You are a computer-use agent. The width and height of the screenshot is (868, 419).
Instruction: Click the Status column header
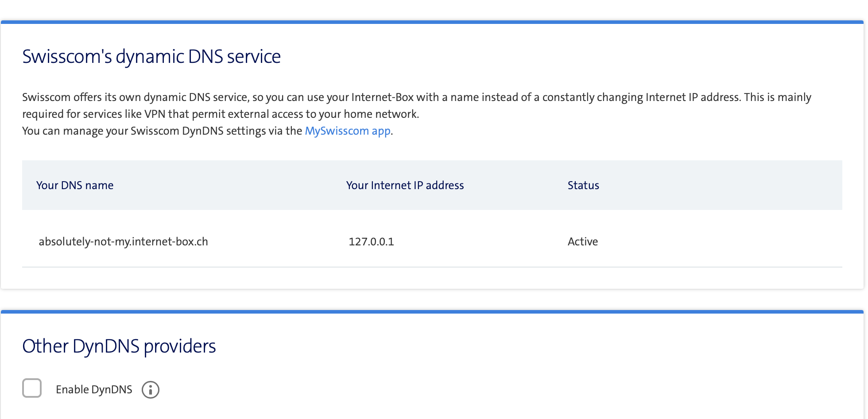click(x=583, y=185)
